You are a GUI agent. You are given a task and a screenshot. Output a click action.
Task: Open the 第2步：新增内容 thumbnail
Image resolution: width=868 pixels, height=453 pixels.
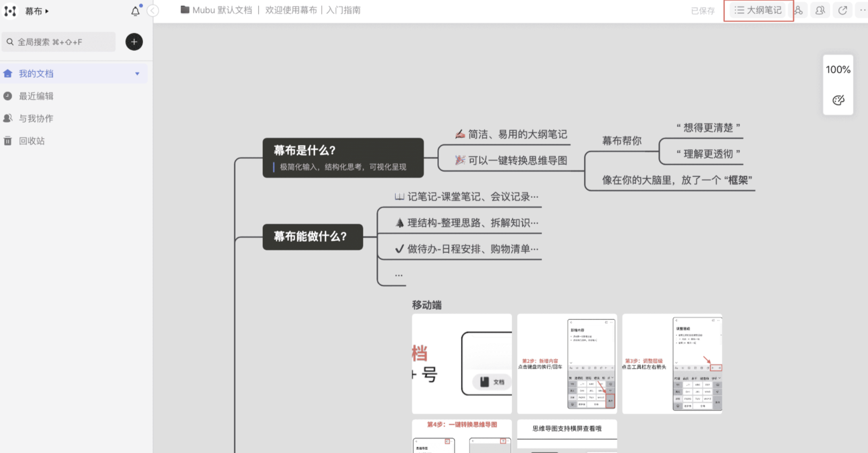click(567, 364)
